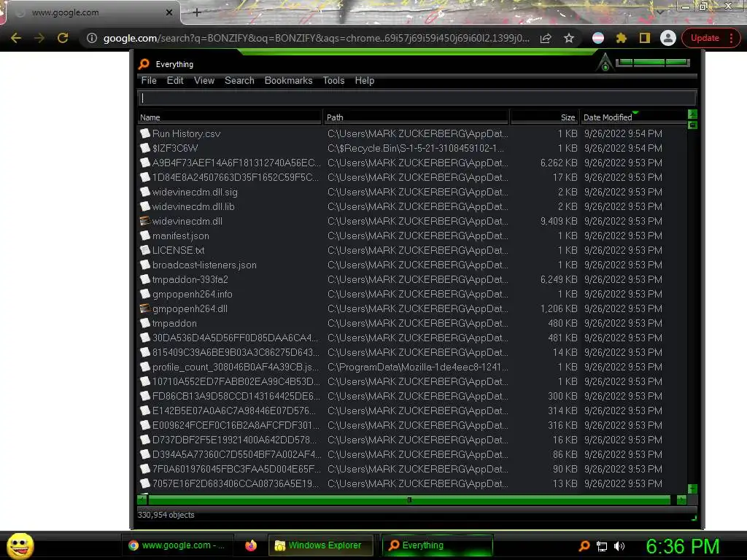747x560 pixels.
Task: Select the tmpaddon-393fa2 file icon
Action: coord(145,279)
